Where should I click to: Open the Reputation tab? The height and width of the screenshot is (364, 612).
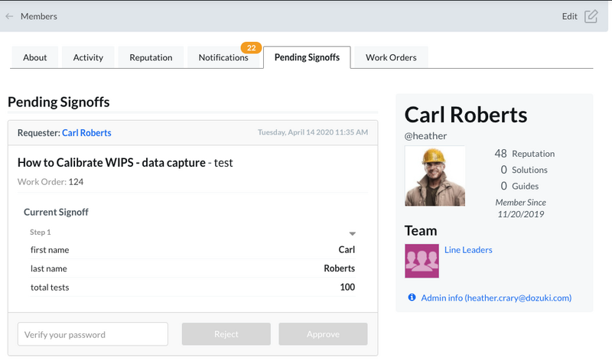coord(151,57)
